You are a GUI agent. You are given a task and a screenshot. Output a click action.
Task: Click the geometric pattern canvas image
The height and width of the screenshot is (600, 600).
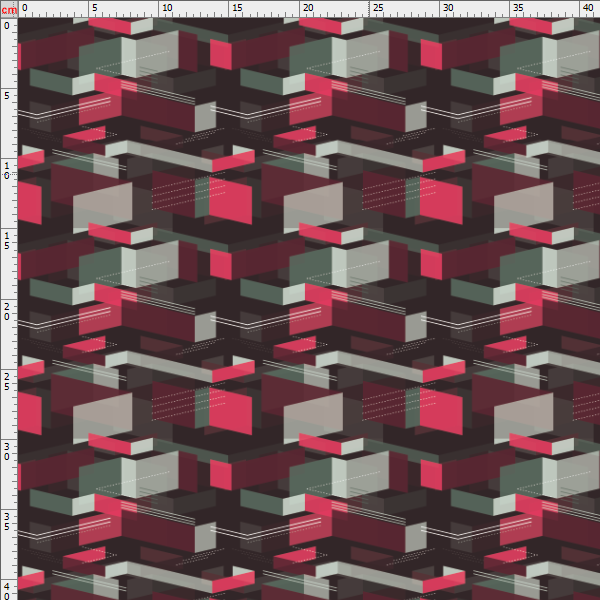pos(309,309)
